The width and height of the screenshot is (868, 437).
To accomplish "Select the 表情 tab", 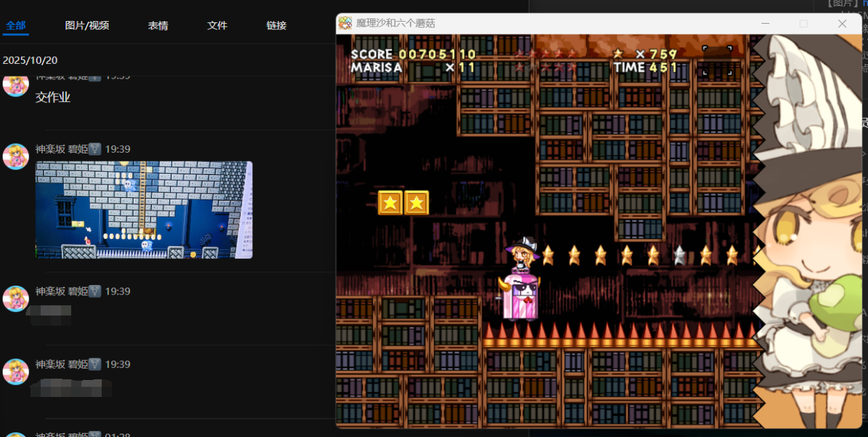I will (158, 26).
